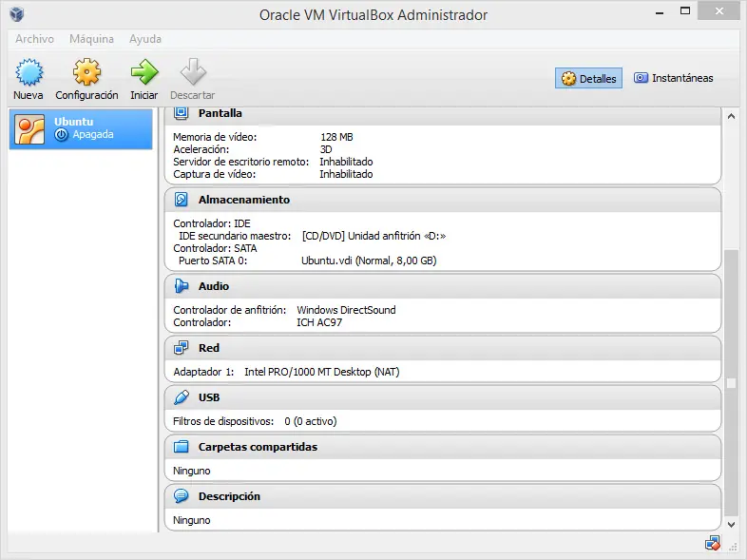
Task: Click 'Ninguno' under Descripción
Action: (x=192, y=520)
